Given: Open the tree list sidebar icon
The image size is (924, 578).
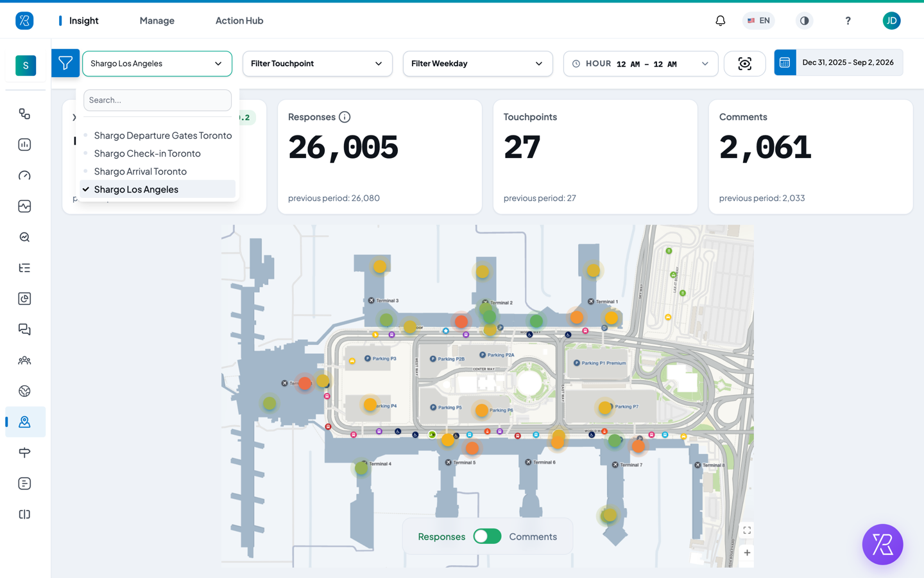Looking at the screenshot, I should pos(24,268).
